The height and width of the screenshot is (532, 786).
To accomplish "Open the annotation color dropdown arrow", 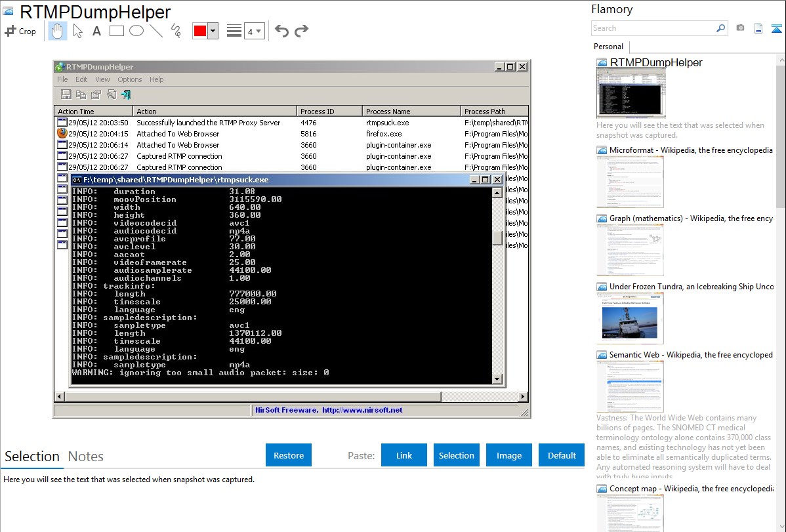I will coord(213,31).
